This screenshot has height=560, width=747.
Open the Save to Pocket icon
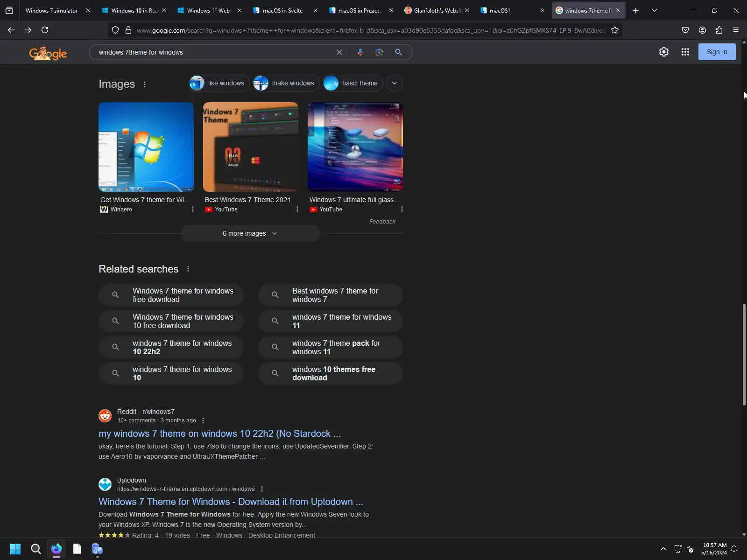pyautogui.click(x=685, y=30)
